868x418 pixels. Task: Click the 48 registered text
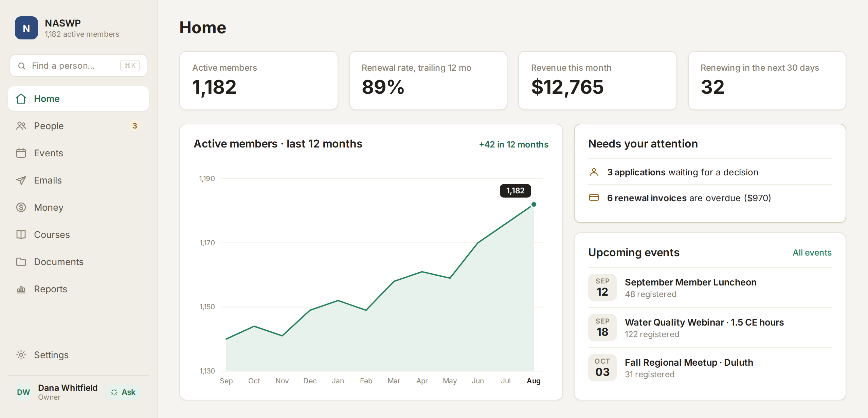tap(651, 294)
